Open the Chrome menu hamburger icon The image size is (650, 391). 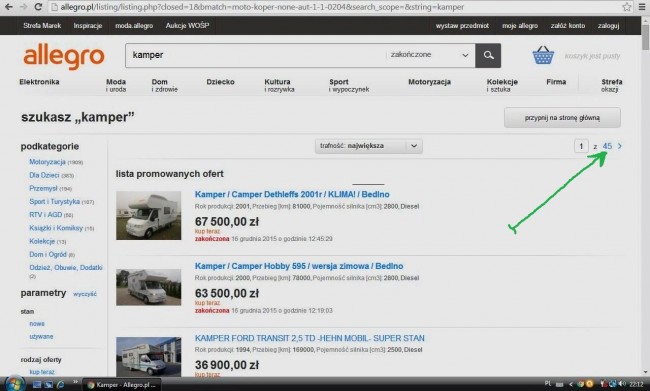642,7
